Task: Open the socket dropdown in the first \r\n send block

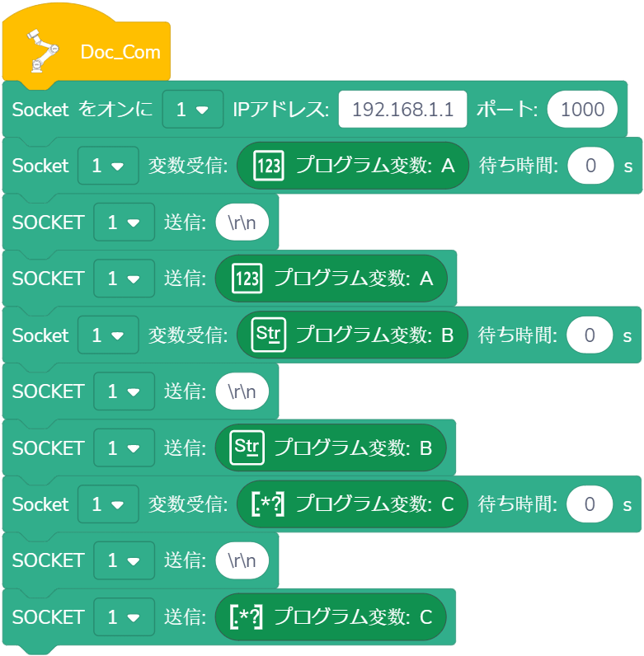Action: point(124,223)
